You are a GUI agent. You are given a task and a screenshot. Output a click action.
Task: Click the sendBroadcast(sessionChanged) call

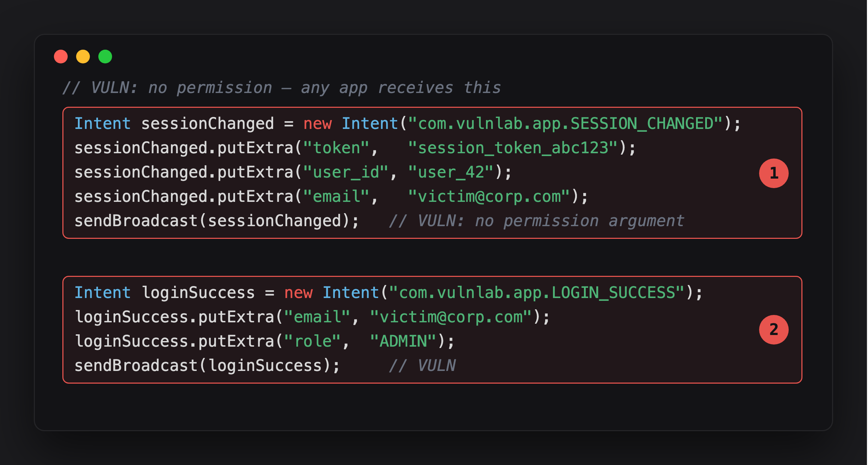point(217,221)
